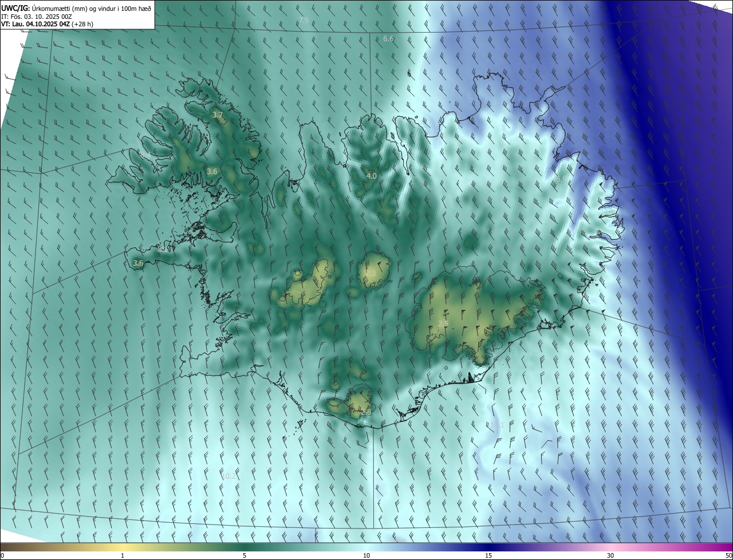The width and height of the screenshot is (733, 560).
Task: Click the 8.1 value label
Action: pos(163,249)
